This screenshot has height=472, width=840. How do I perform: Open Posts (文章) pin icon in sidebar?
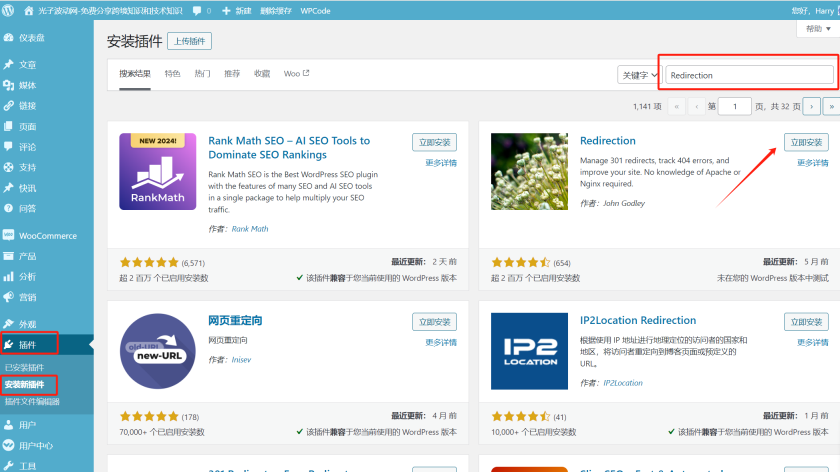8,64
